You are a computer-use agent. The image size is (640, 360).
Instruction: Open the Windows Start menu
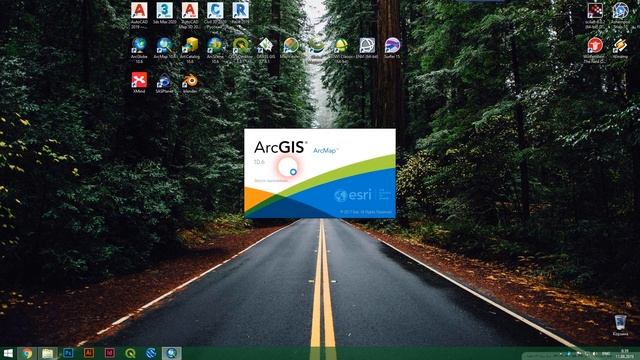click(8, 353)
